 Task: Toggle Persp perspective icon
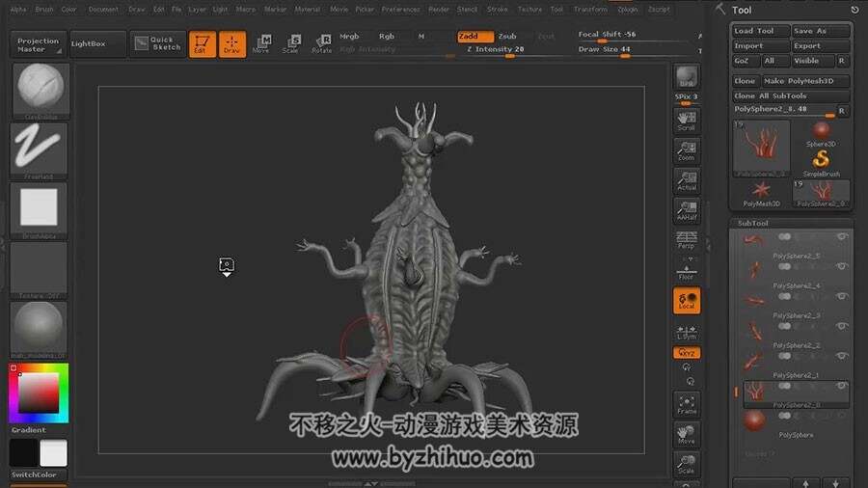[687, 240]
